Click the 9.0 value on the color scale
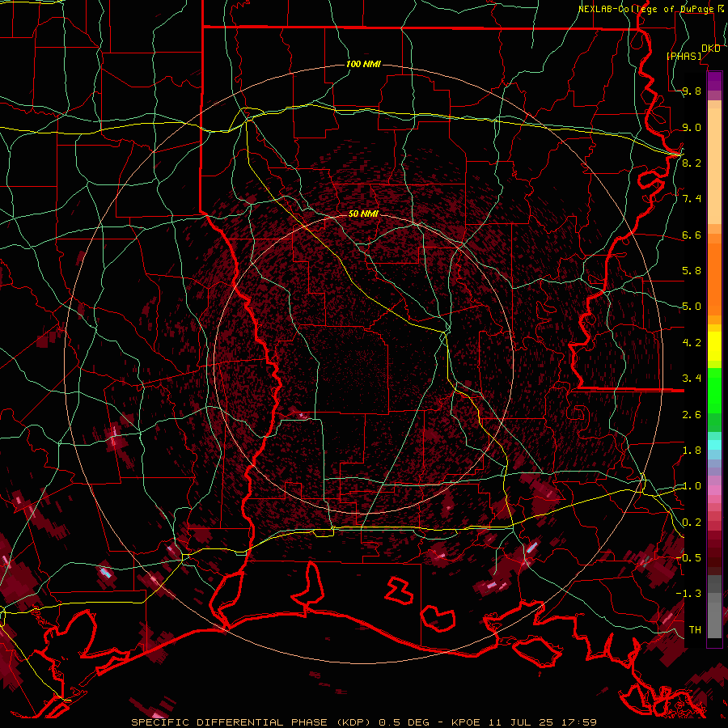The height and width of the screenshot is (728, 728). click(x=692, y=127)
